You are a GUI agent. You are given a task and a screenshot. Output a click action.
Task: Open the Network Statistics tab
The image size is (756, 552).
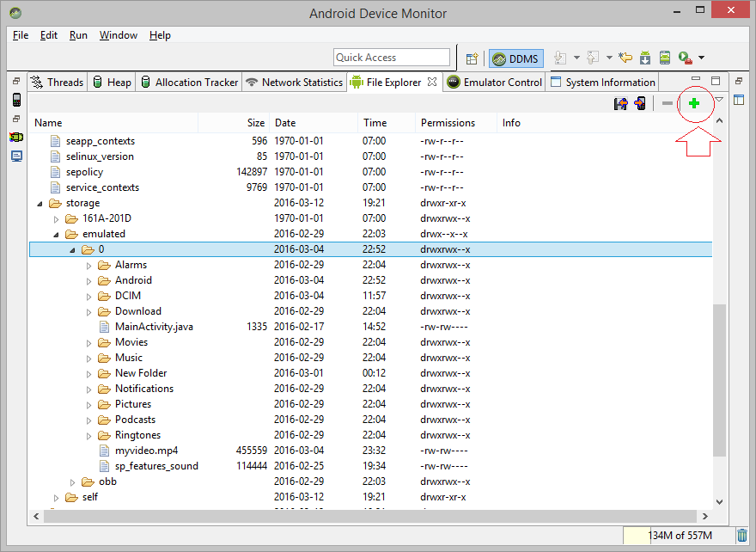(x=294, y=83)
